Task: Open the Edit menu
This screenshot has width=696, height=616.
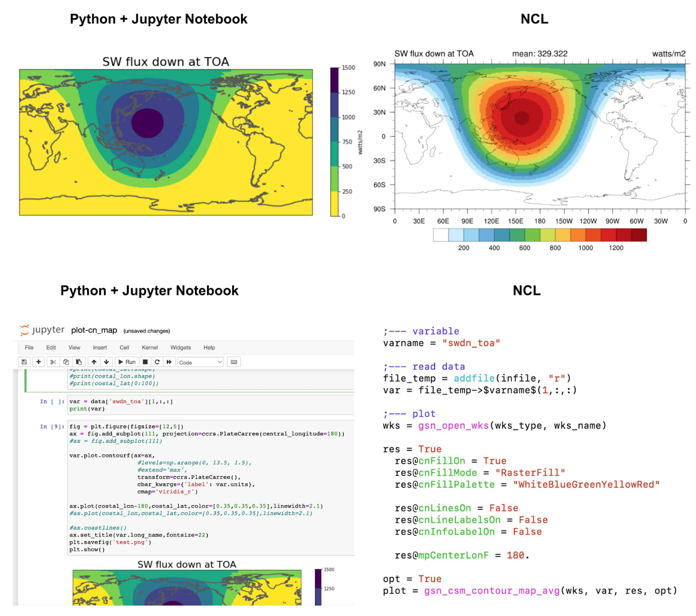Action: [51, 347]
